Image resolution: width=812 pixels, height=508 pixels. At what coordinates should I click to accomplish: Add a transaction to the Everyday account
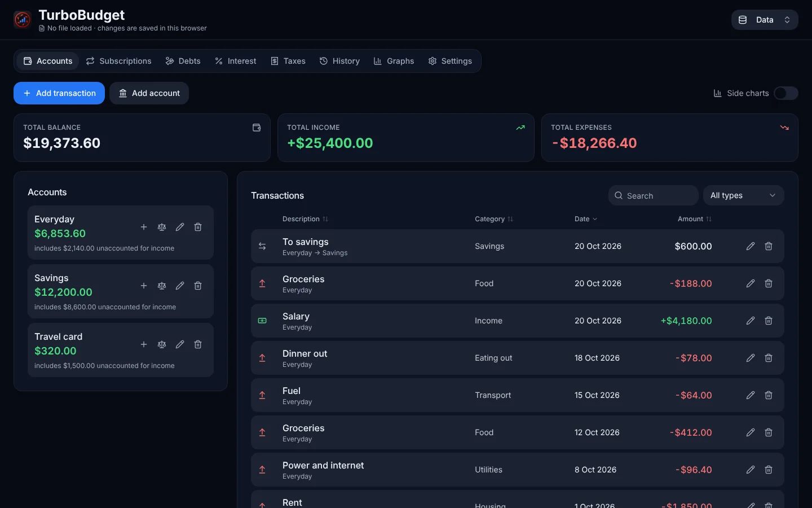(x=144, y=227)
